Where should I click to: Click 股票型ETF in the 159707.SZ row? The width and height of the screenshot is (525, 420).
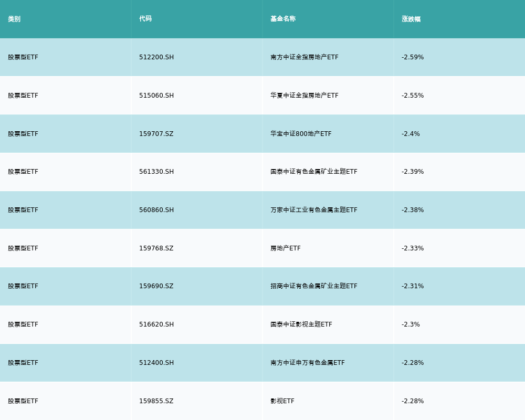(23, 134)
